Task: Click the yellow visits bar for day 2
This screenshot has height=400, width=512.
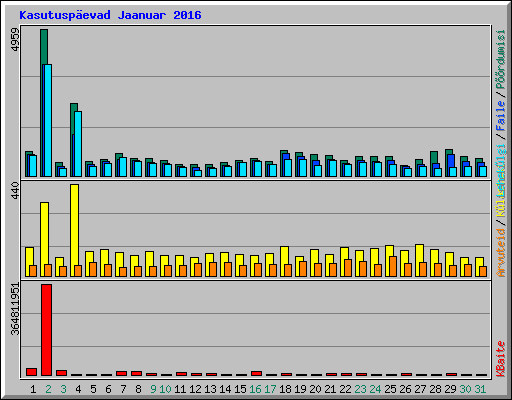Action: (x=44, y=239)
